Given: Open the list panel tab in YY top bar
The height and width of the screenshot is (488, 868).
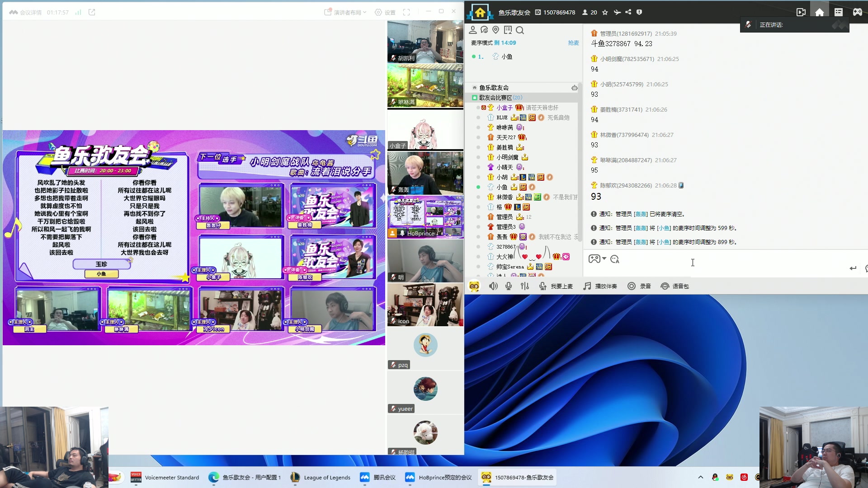Looking at the screenshot, I should 839,12.
